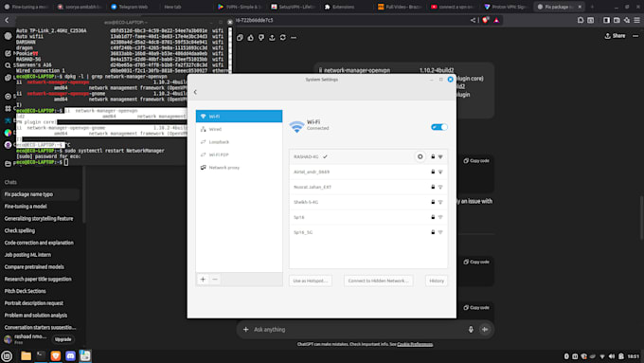Open Files folder icon in taskbar
644x363 pixels.
tap(26, 356)
